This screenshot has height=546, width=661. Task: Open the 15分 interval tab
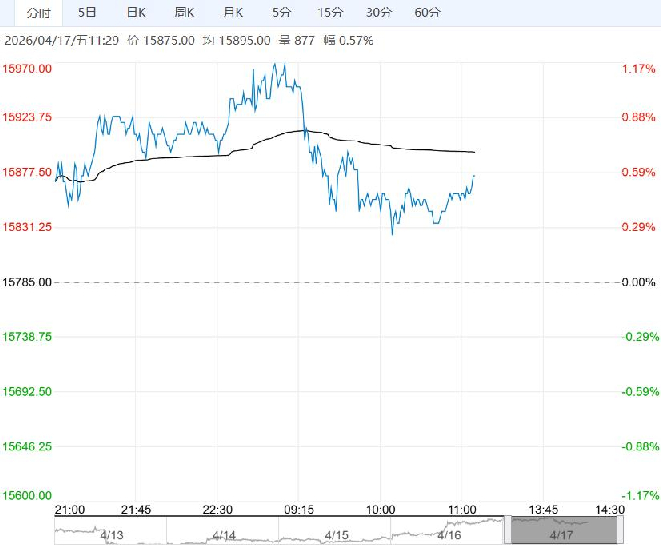pyautogui.click(x=330, y=13)
